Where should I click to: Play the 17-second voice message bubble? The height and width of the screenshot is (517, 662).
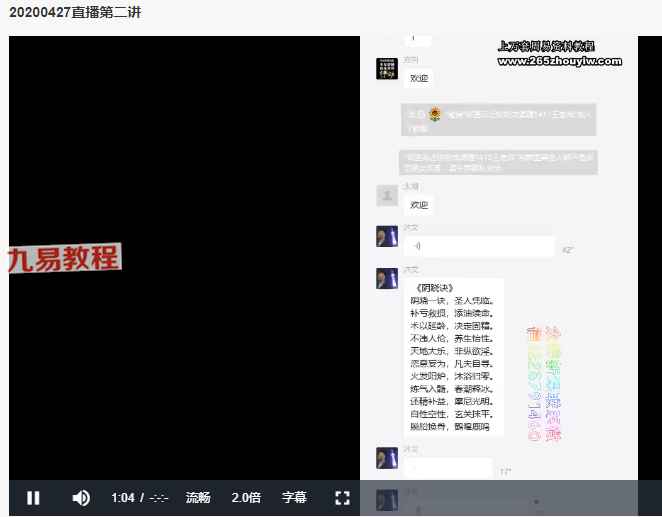click(x=448, y=468)
